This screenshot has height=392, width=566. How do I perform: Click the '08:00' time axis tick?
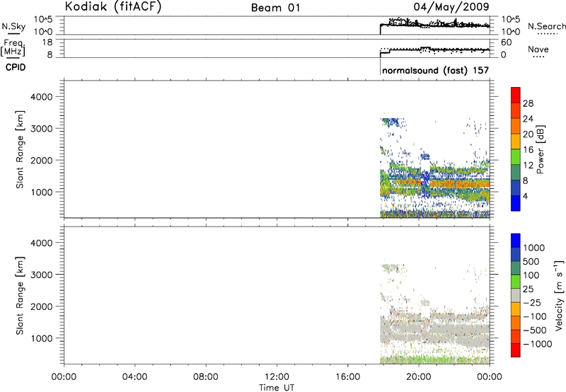click(206, 377)
